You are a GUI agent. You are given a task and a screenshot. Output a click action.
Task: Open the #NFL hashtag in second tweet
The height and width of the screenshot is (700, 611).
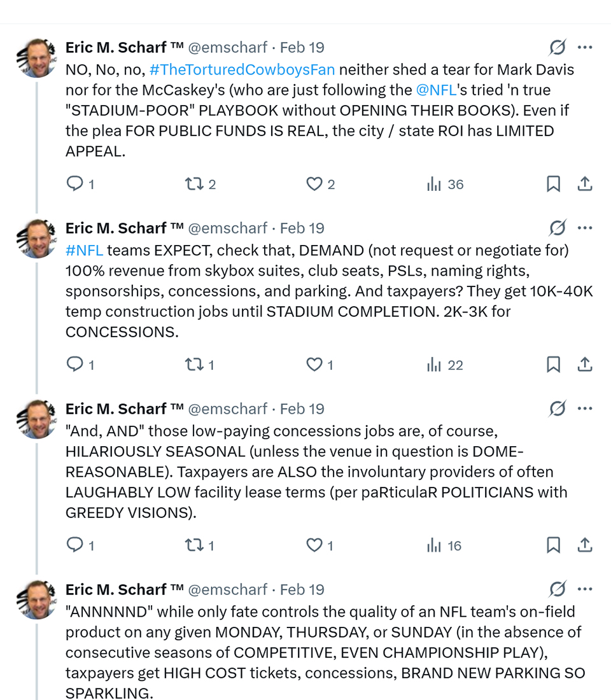coord(84,250)
